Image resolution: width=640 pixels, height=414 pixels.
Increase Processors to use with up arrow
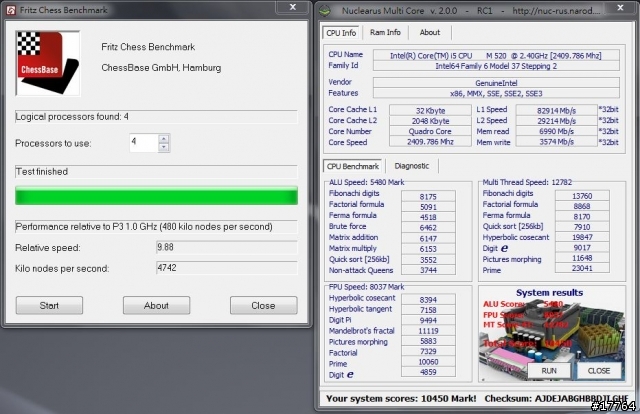click(x=164, y=138)
